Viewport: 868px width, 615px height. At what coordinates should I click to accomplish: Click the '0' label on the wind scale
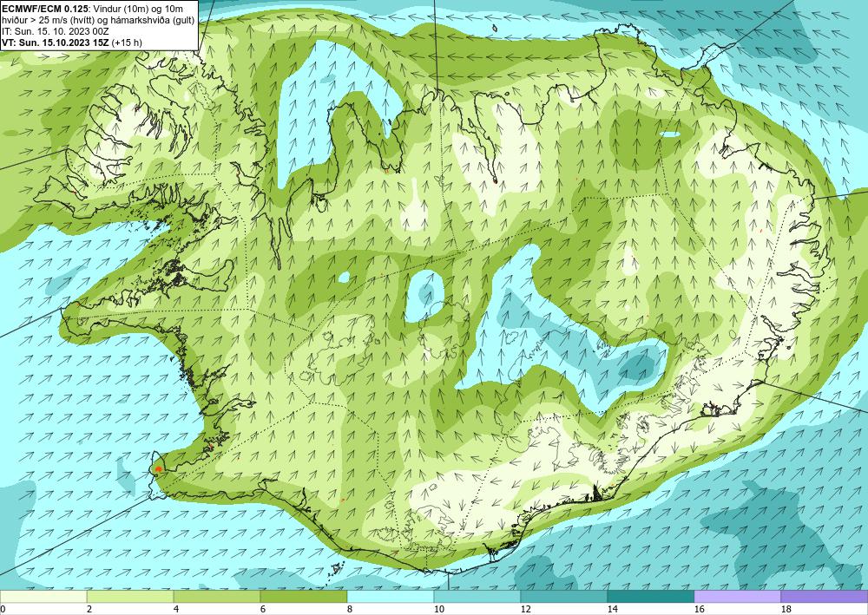(3, 609)
